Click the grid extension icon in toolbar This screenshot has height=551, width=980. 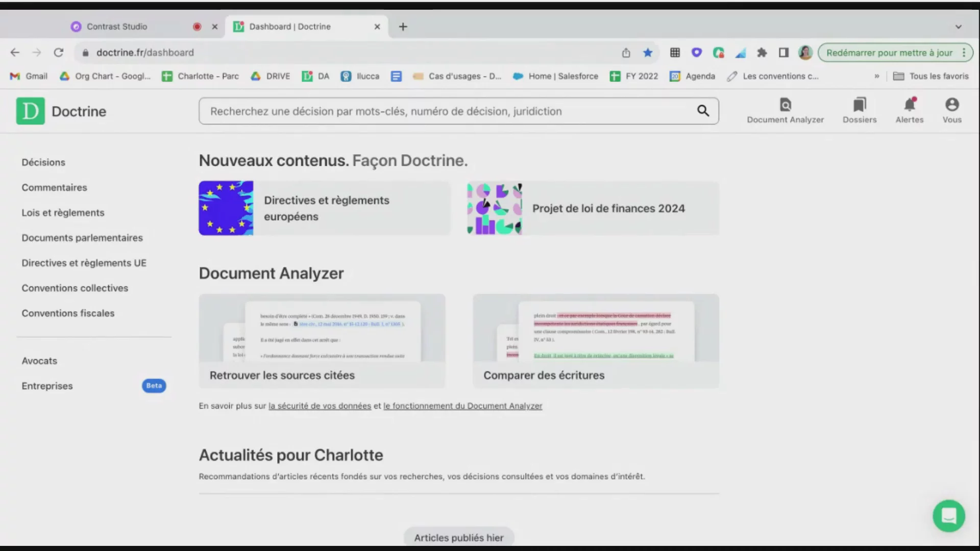675,53
